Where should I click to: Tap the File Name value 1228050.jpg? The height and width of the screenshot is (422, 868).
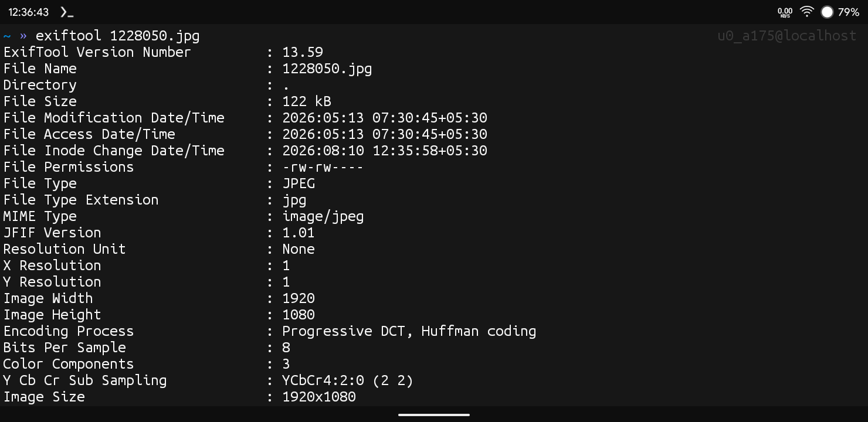pos(327,69)
